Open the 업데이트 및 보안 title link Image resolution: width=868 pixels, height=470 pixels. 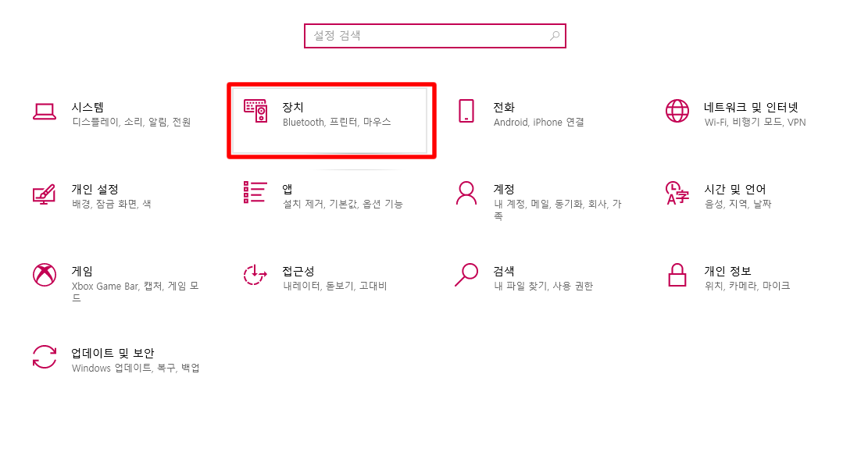coord(113,353)
